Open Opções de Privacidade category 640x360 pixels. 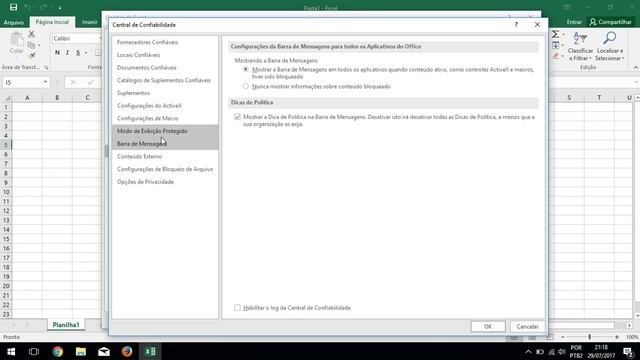pyautogui.click(x=165, y=182)
